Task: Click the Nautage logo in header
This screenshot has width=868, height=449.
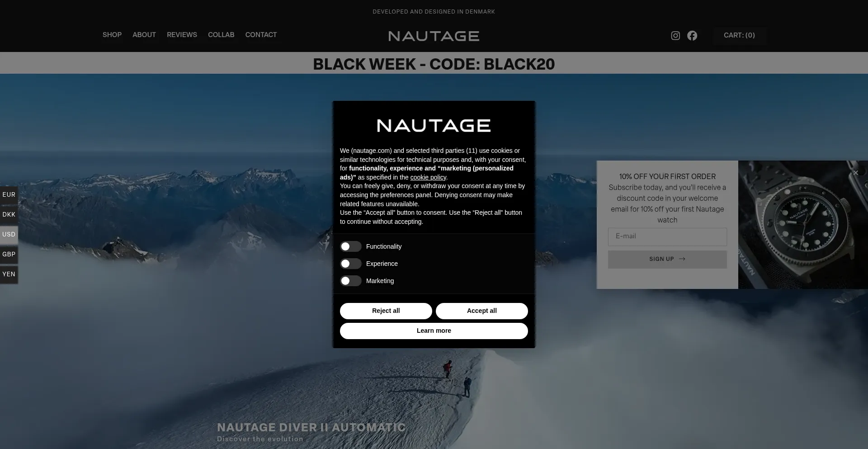Action: point(434,36)
